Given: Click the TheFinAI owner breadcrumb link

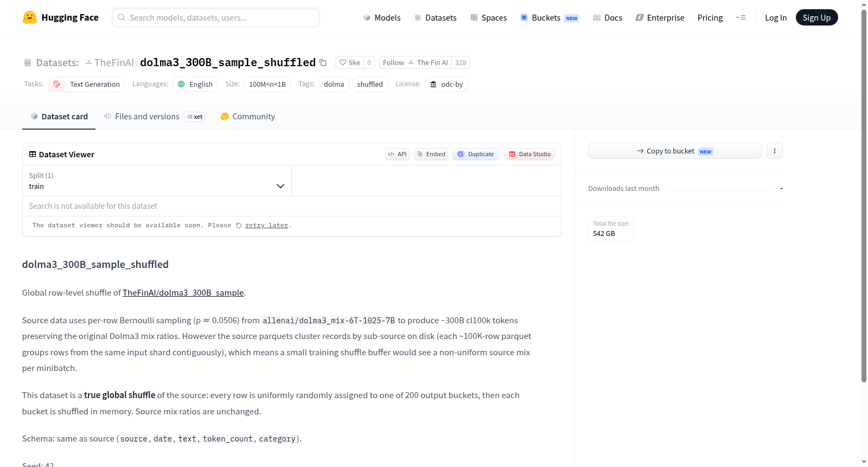Looking at the screenshot, I should click(114, 63).
